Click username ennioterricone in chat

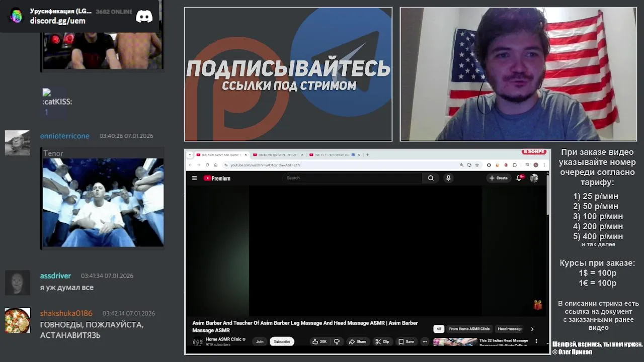pos(65,136)
